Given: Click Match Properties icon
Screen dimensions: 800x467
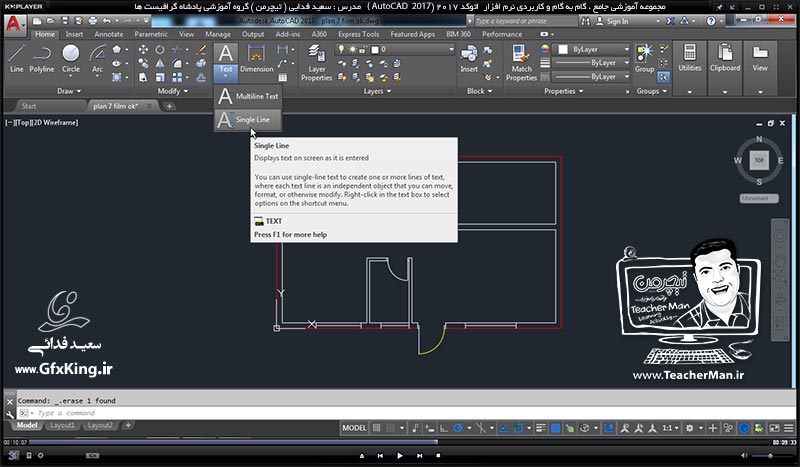Looking at the screenshot, I should click(x=521, y=62).
